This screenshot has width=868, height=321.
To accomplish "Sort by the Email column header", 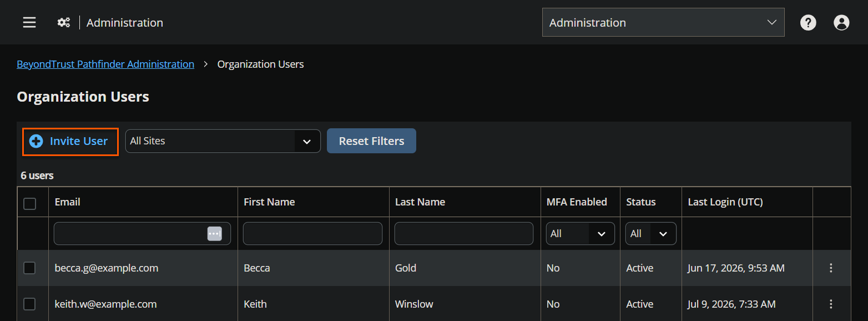I will tap(68, 202).
